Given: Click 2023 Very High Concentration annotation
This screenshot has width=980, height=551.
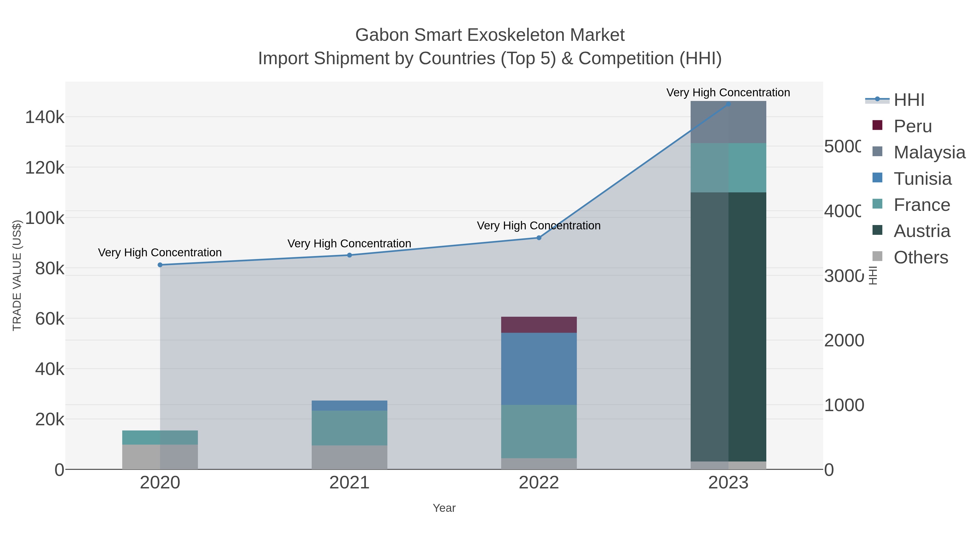Looking at the screenshot, I should pyautogui.click(x=728, y=93).
